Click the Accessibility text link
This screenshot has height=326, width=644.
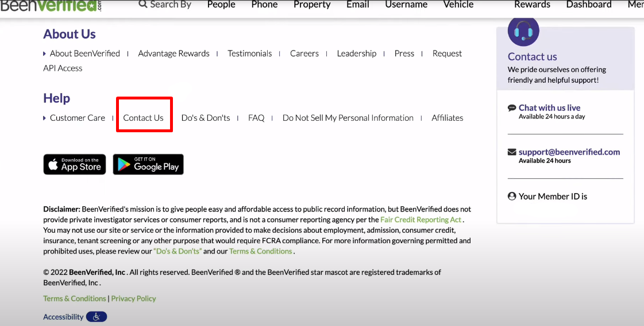[x=63, y=317]
